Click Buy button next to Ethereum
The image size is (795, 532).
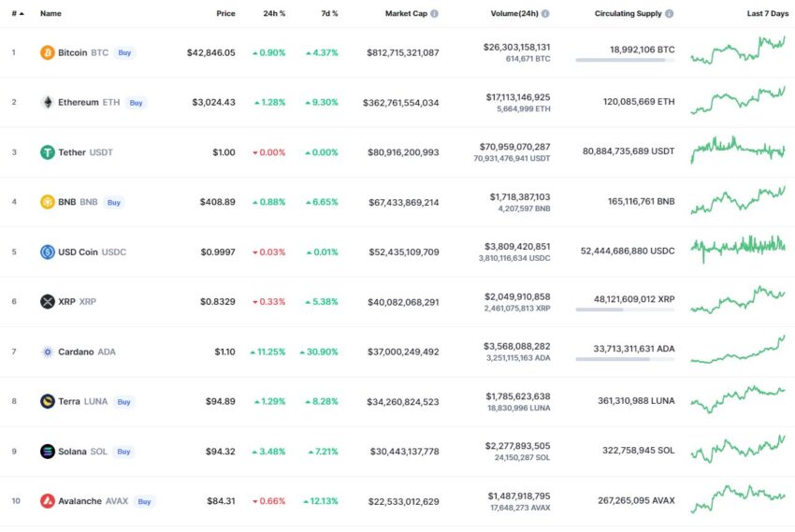click(136, 103)
